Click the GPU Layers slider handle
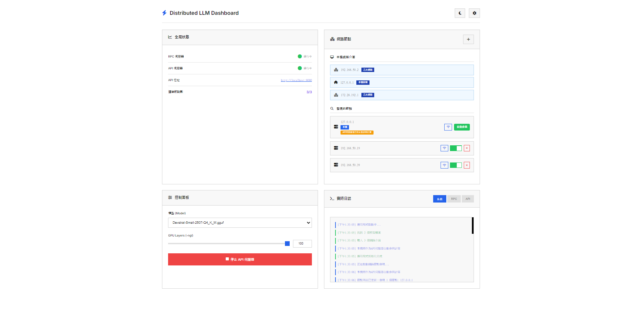 (x=287, y=244)
